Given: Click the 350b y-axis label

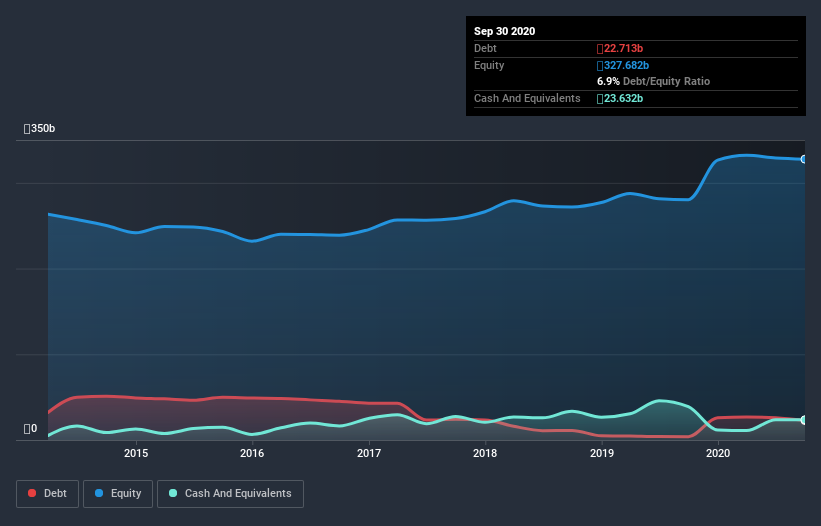Looking at the screenshot, I should point(39,128).
